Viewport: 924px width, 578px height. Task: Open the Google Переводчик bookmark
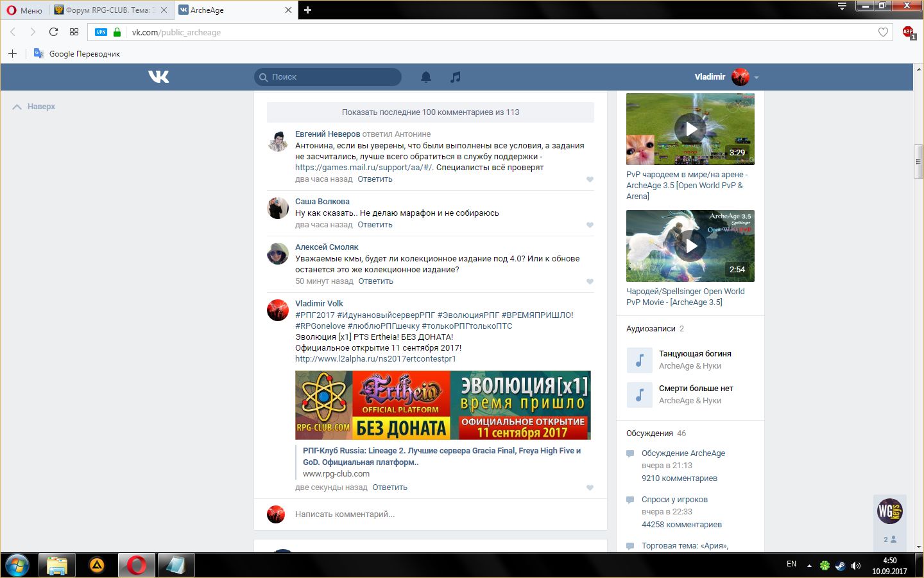[x=77, y=53]
